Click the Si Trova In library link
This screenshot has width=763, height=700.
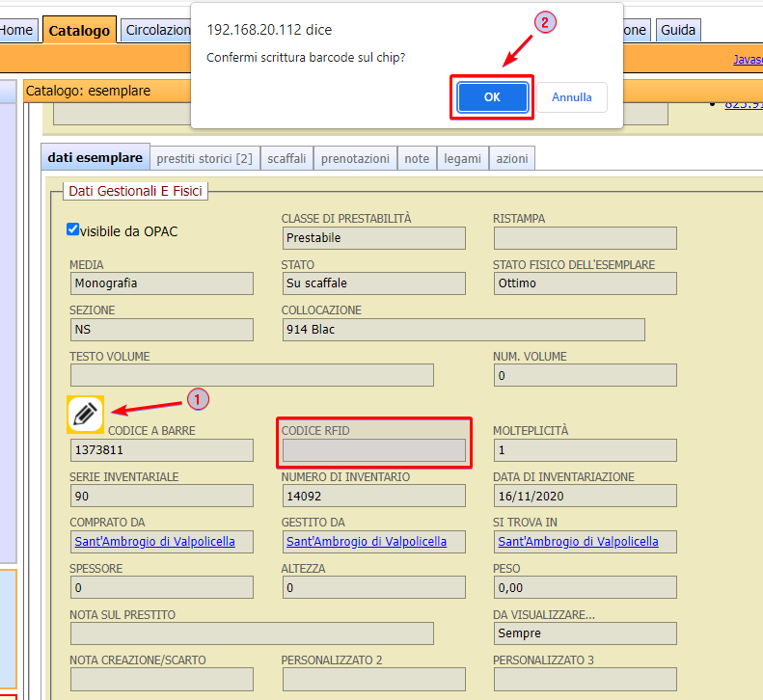pos(578,542)
